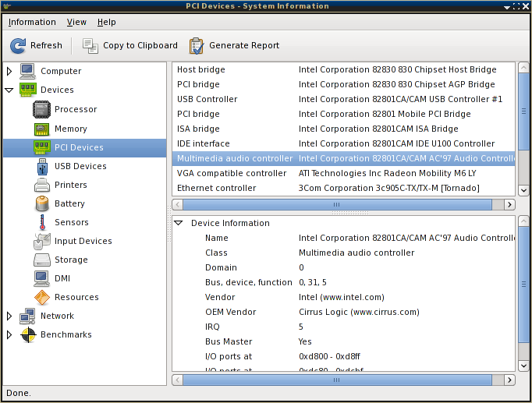Click the OEM Vendor Cirrus Logic value

click(x=359, y=312)
